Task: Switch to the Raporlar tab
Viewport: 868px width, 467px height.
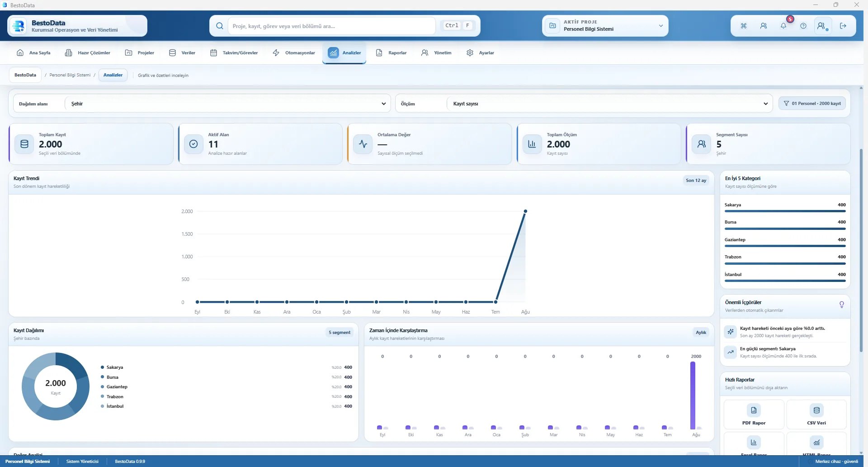Action: tap(392, 53)
